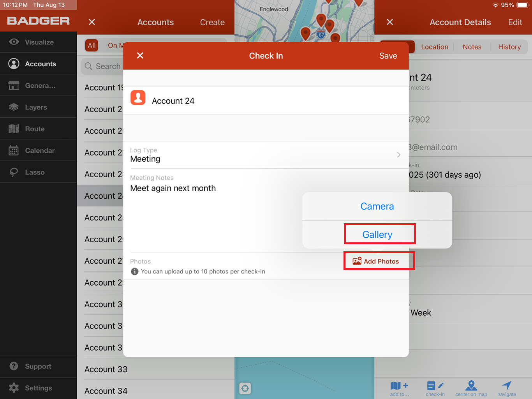Tap the Wi-Fi status icon
The width and height of the screenshot is (532, 399).
(495, 5)
